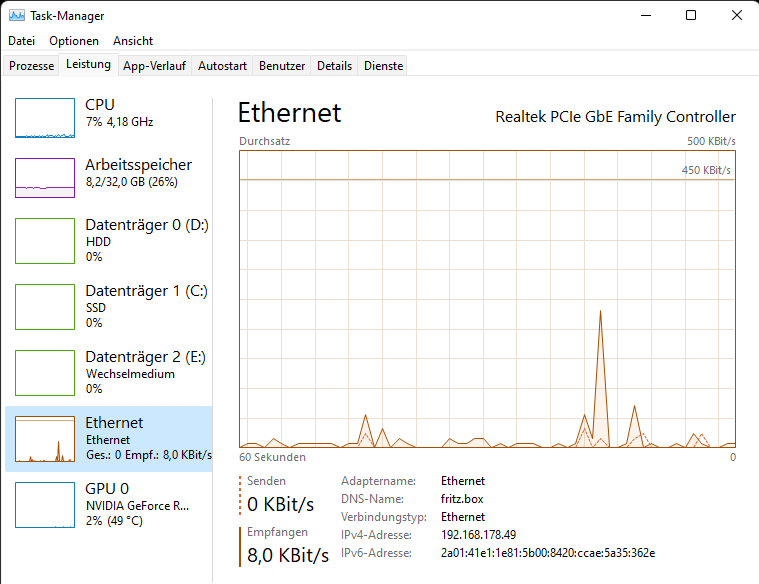Switch to the Dienste tab

pos(383,66)
